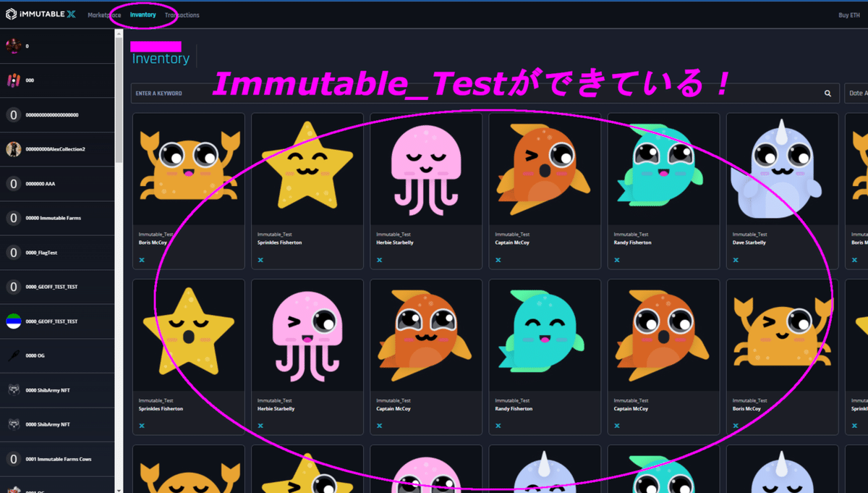Open the 00000000000000000000 collection
Screen dimensions: 868x493
(57, 115)
